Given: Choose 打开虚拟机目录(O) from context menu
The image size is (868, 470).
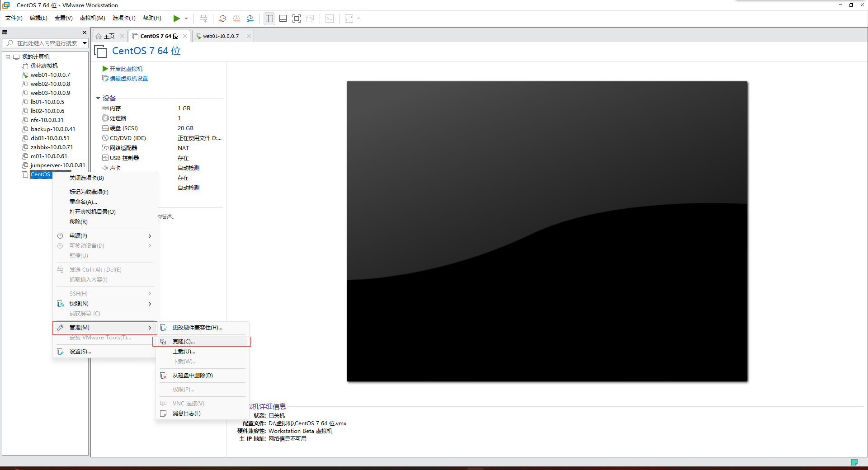Looking at the screenshot, I should [x=105, y=212].
